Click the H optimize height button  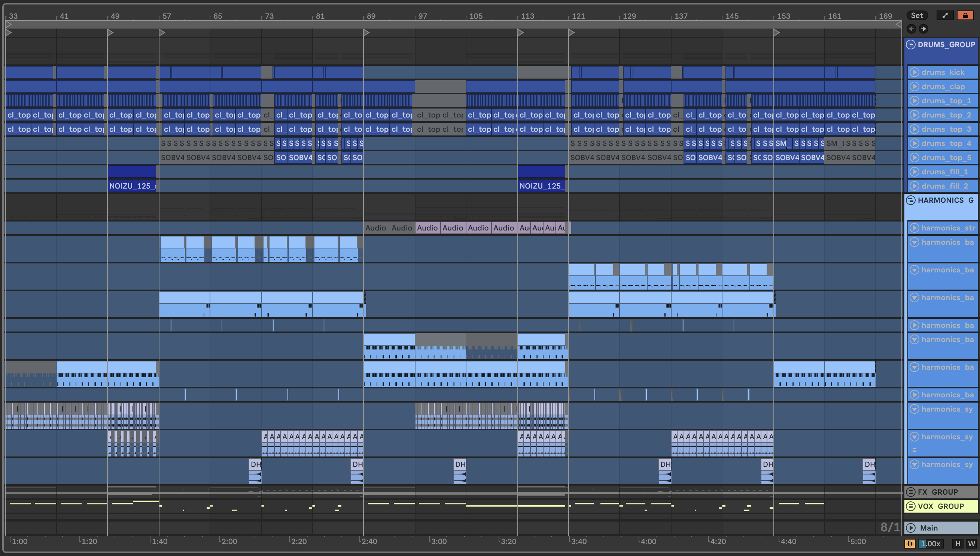[958, 543]
